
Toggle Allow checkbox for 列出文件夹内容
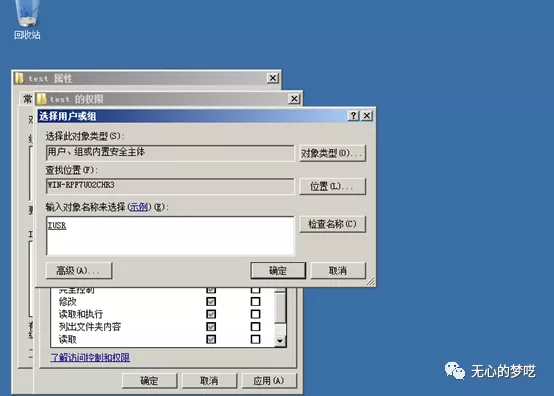211,327
